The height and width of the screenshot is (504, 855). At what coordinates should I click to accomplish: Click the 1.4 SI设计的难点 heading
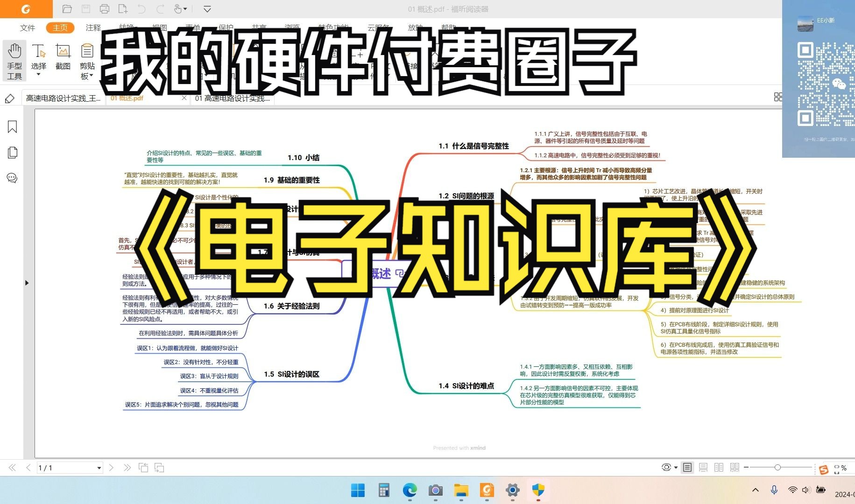click(x=466, y=385)
